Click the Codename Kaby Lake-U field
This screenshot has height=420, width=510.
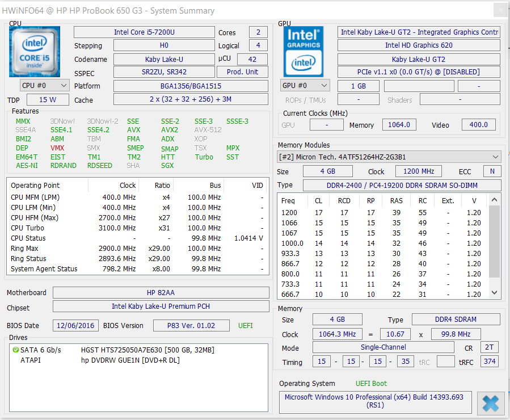(x=164, y=60)
